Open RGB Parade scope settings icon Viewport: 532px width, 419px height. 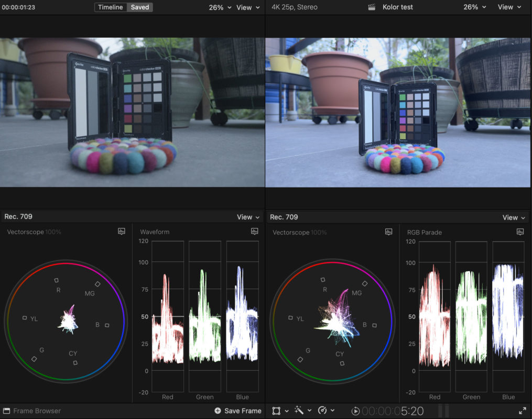click(520, 232)
